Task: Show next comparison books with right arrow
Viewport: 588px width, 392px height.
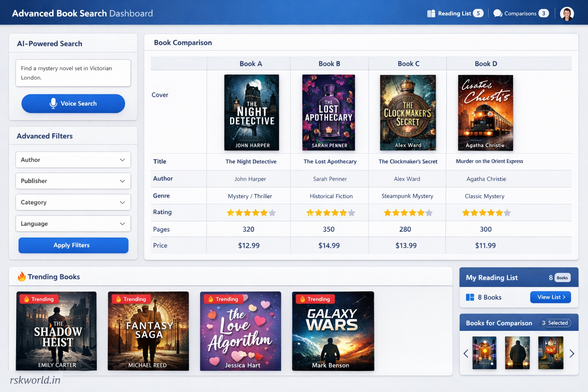Action: (572, 353)
